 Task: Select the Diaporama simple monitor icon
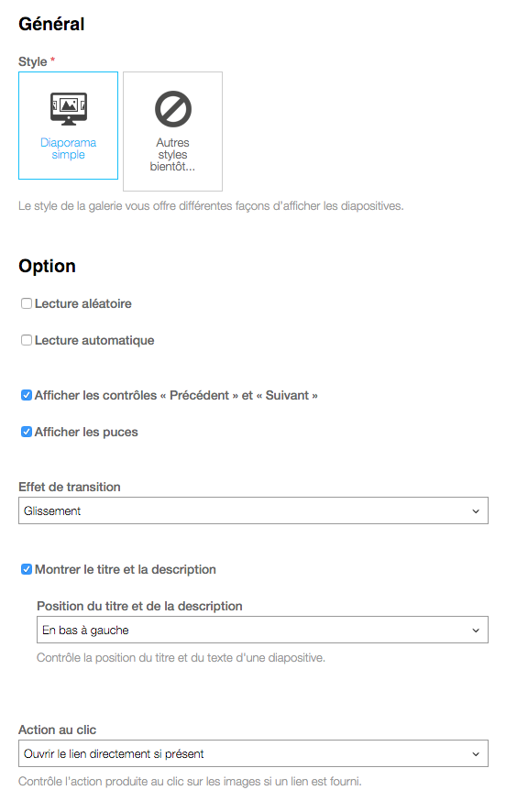point(69,109)
